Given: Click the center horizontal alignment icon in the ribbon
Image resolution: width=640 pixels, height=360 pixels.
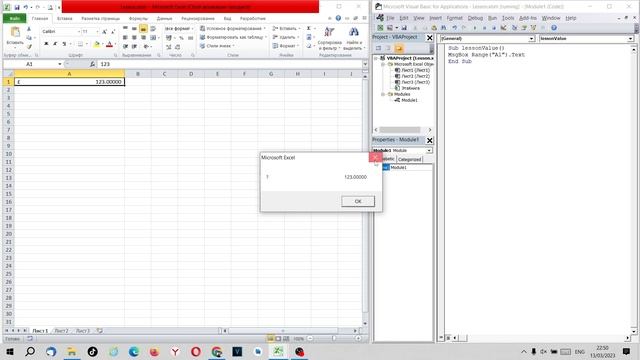Looking at the screenshot, I should pos(134,38).
